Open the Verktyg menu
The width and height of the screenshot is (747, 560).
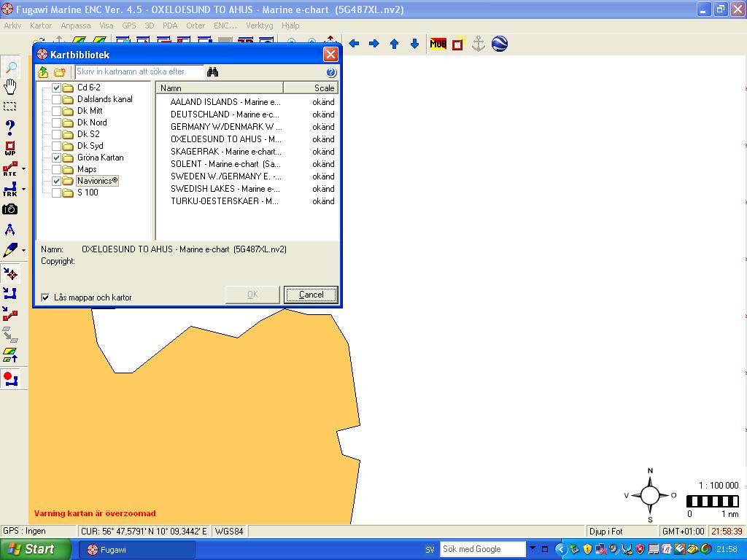point(259,26)
